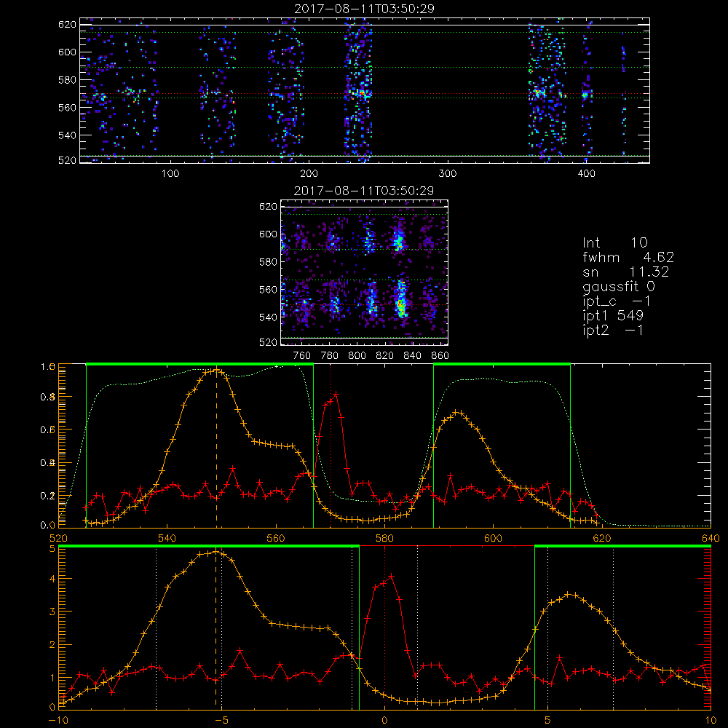Click the green vertical line at 566 in the profile plot

(313, 446)
